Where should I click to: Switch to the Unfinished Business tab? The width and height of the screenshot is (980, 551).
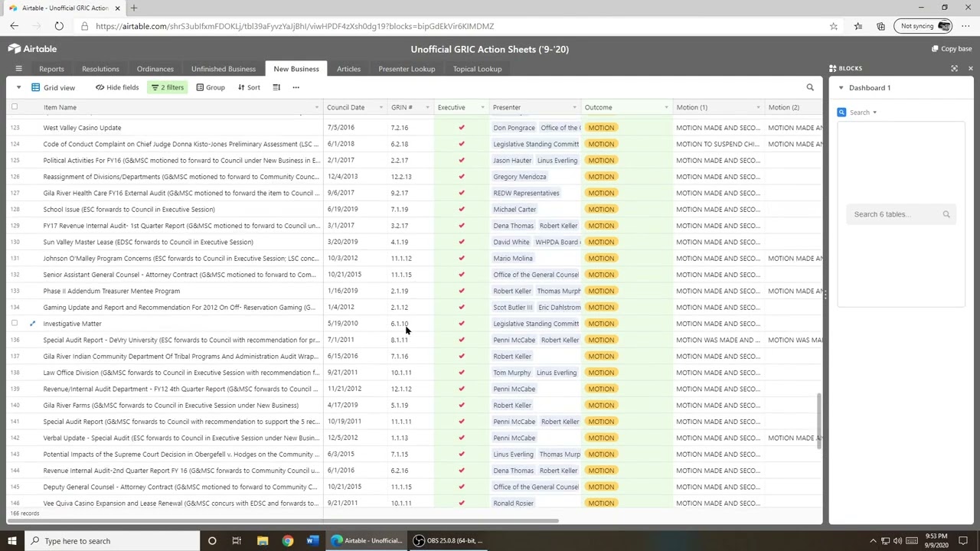[224, 69]
